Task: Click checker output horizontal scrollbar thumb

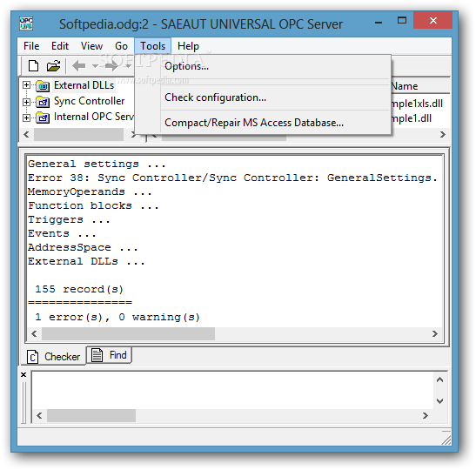Action: (128, 333)
